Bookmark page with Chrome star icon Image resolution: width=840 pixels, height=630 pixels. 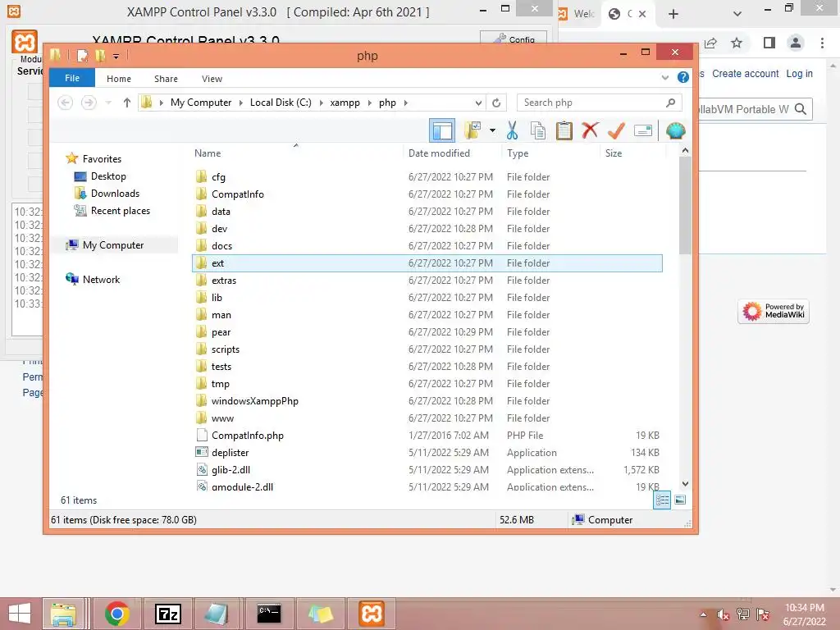(x=737, y=43)
